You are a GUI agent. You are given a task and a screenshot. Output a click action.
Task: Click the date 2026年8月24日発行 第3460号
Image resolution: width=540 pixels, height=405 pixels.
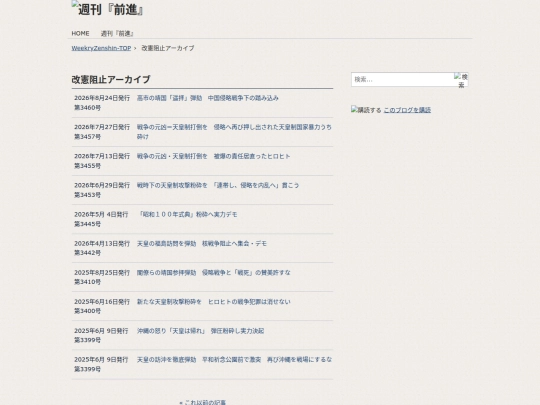pos(102,103)
